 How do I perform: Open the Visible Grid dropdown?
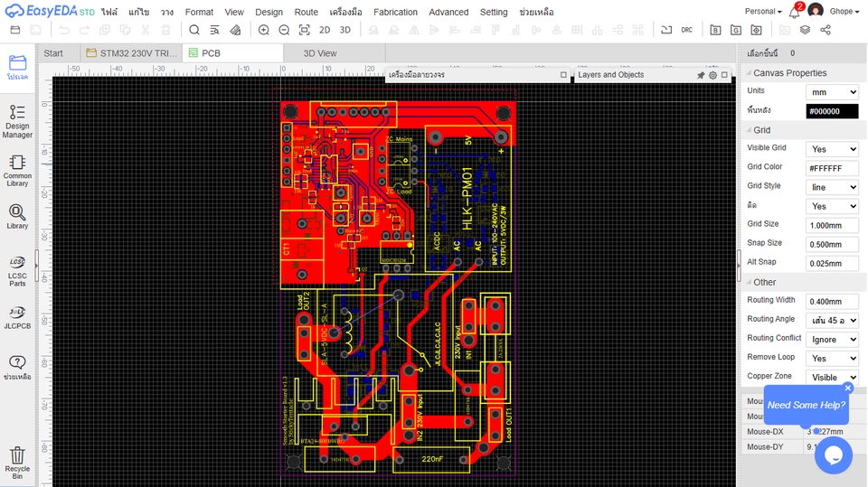pos(832,149)
